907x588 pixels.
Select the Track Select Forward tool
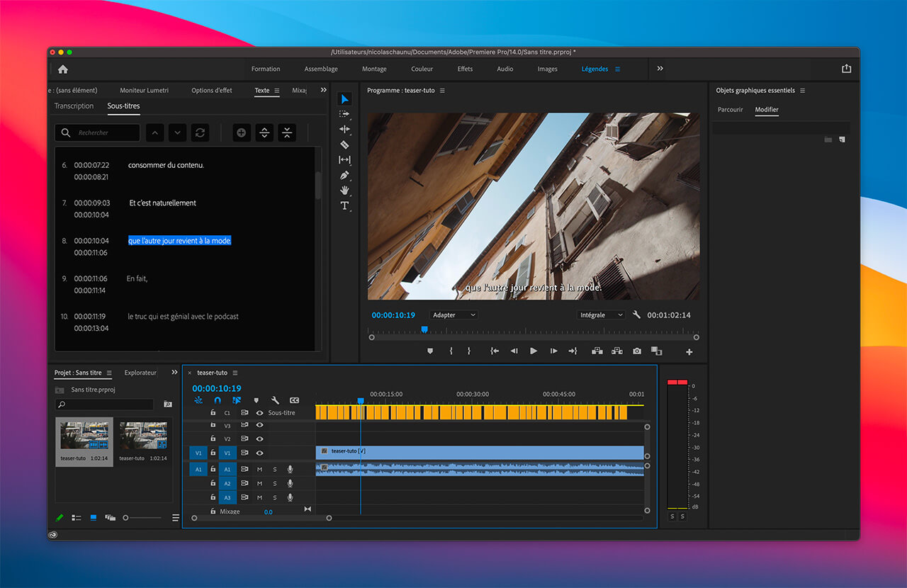coord(344,113)
